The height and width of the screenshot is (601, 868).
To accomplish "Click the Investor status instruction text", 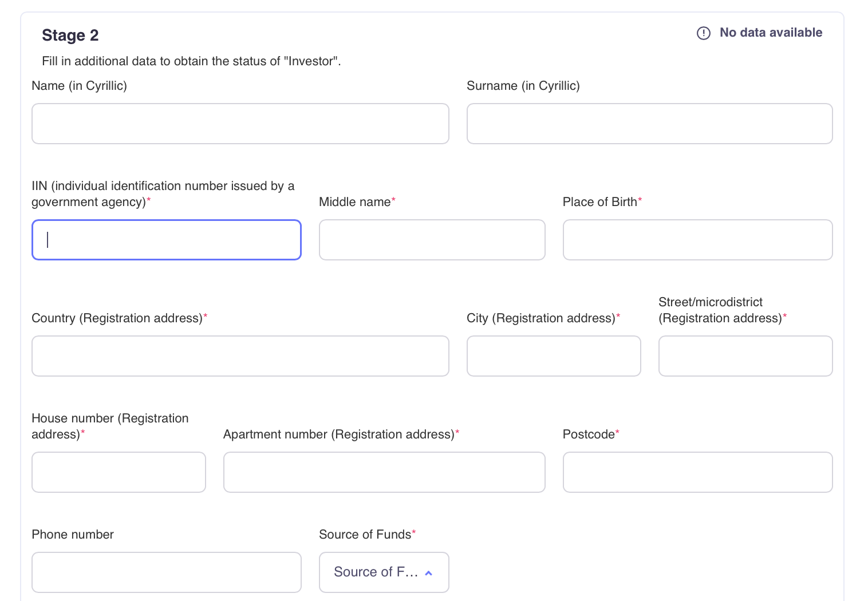I will coord(191,61).
